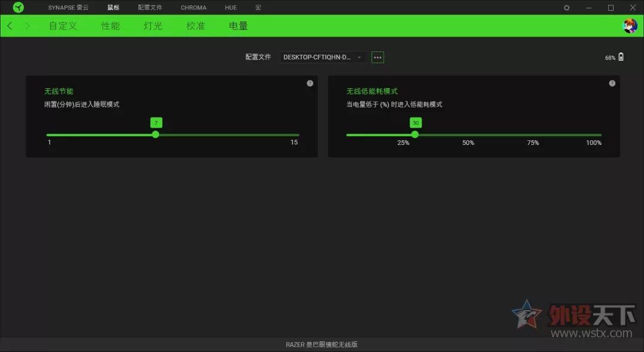
Task: Click the 75% label under slider
Action: [532, 143]
